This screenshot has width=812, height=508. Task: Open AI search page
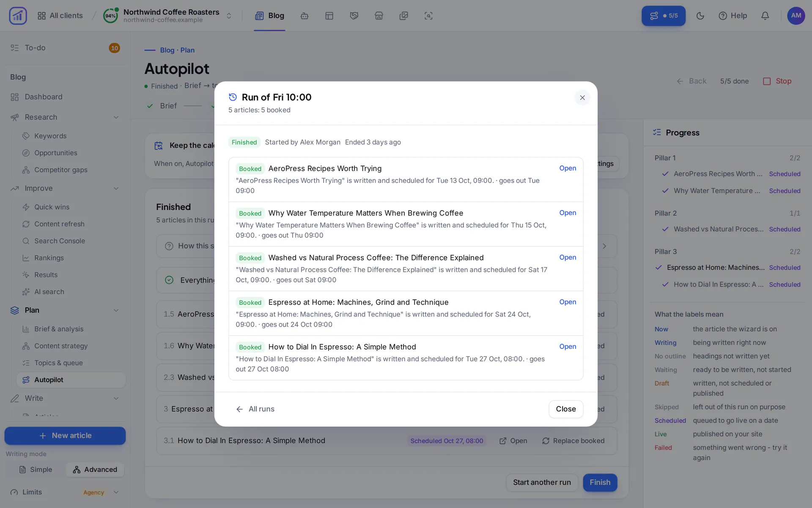pos(71,292)
